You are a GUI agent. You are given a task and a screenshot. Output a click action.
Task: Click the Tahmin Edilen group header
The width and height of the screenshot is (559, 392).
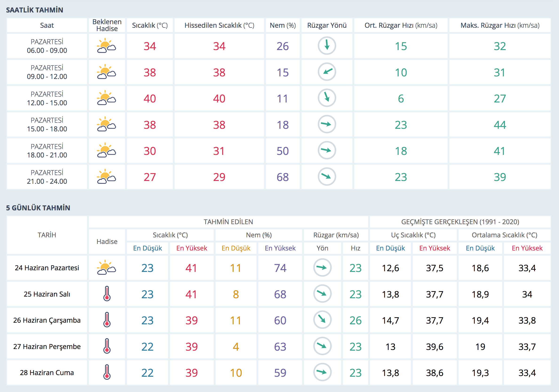[228, 222]
